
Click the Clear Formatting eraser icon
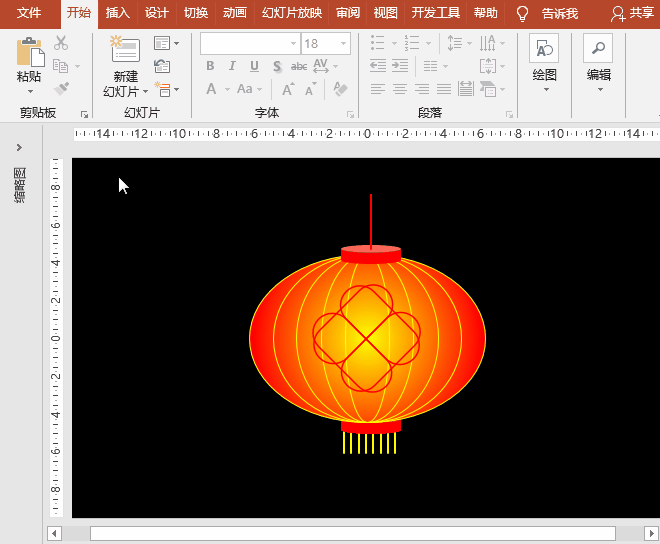click(x=340, y=89)
